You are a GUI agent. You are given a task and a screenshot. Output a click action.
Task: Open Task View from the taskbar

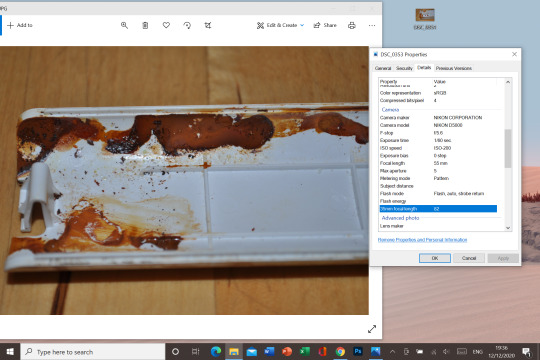point(195,352)
